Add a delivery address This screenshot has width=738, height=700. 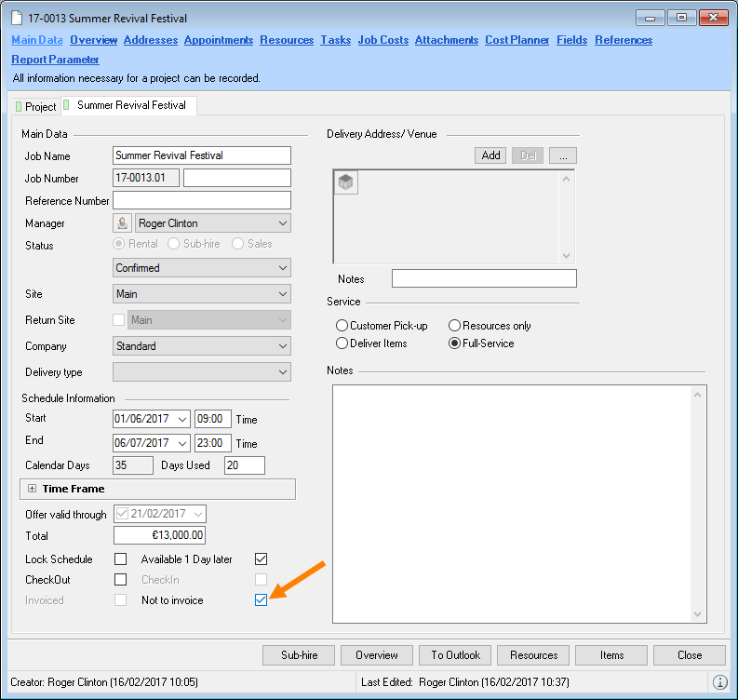pos(490,155)
